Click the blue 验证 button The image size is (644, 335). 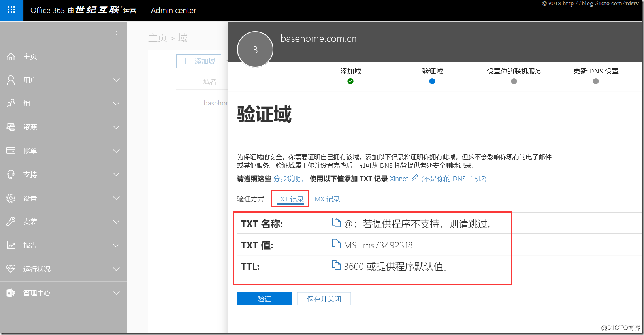(x=264, y=299)
